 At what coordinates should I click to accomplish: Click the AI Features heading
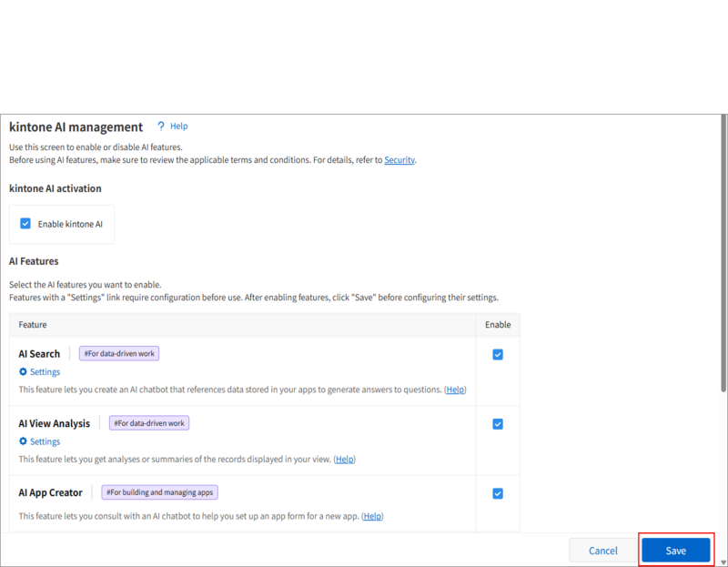[34, 261]
